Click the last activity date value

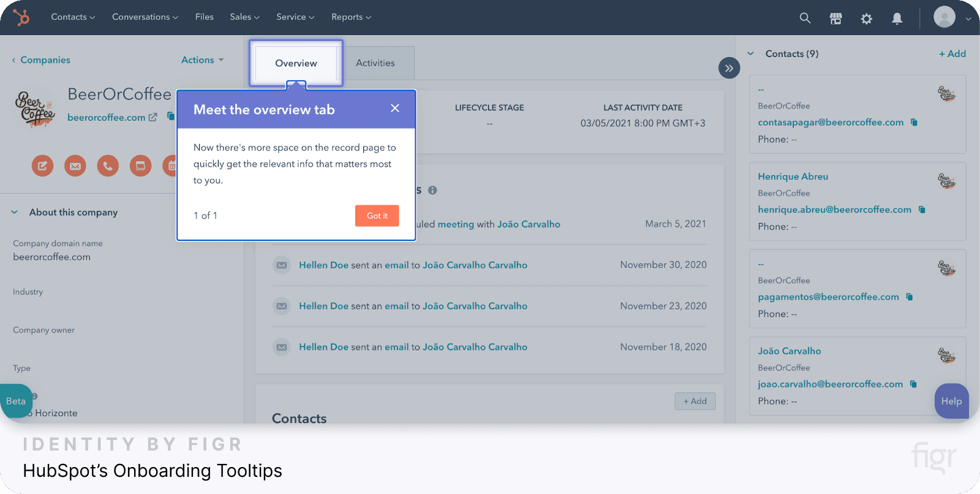tap(643, 123)
